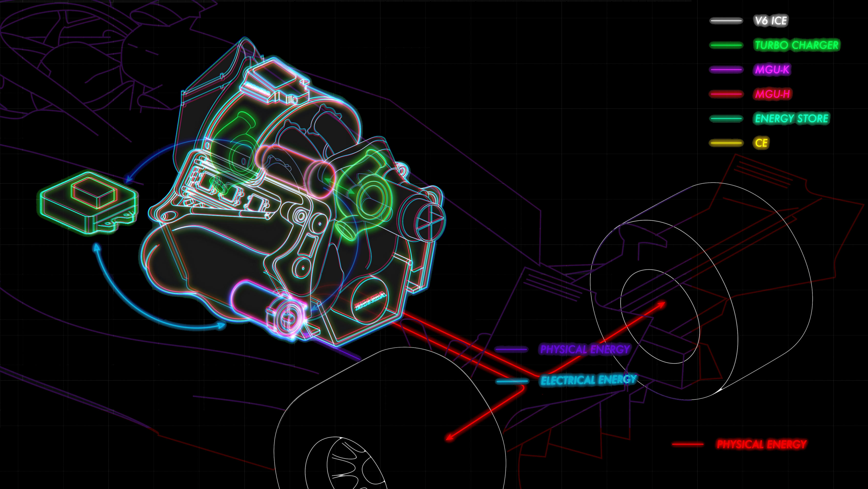Click the CE legend label
This screenshot has width=868, height=489.
[x=761, y=143]
